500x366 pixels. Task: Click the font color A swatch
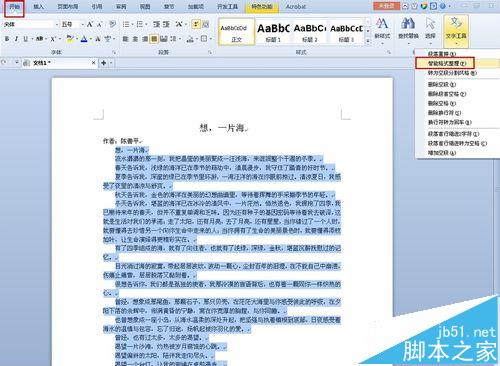pyautogui.click(x=84, y=39)
